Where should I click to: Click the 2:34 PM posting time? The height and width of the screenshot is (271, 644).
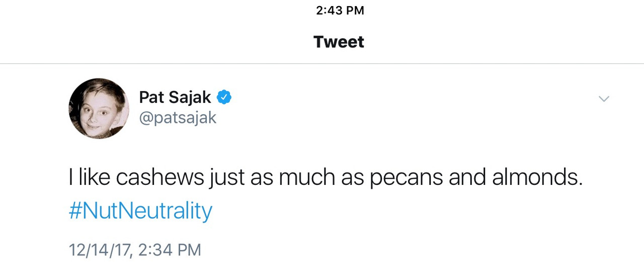(169, 250)
